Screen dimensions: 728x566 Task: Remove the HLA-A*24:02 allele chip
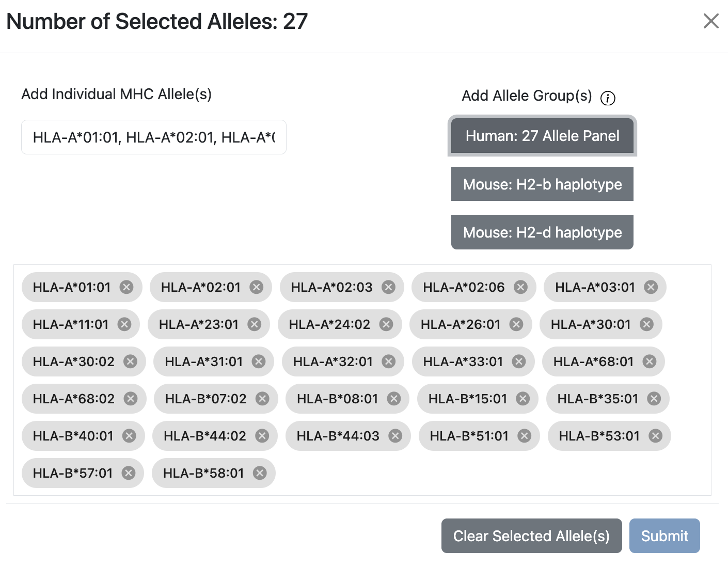click(x=386, y=324)
